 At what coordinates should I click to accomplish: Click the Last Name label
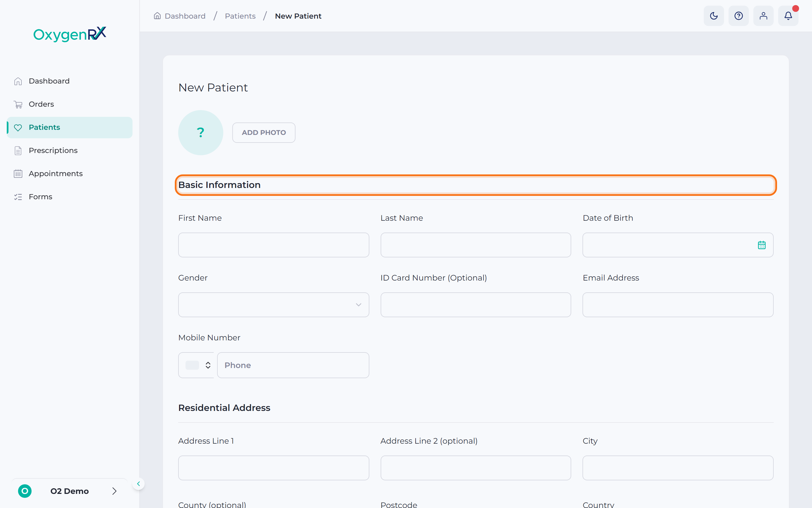[x=402, y=218]
